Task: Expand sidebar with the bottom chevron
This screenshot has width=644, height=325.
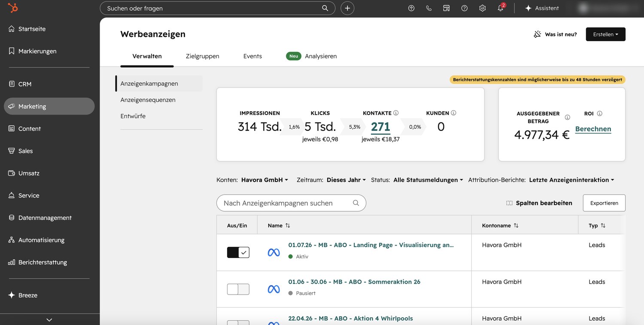Action: pos(49,320)
